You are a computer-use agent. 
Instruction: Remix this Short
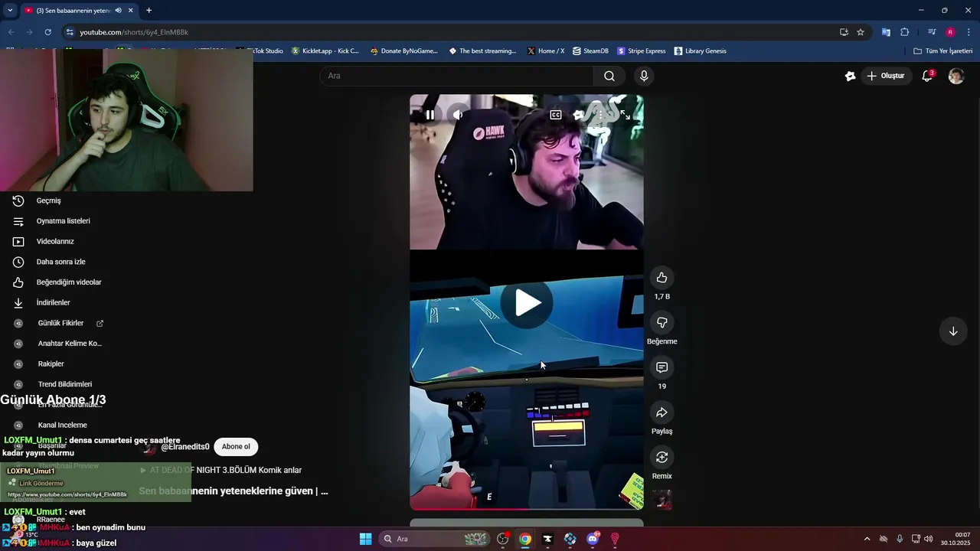click(662, 458)
